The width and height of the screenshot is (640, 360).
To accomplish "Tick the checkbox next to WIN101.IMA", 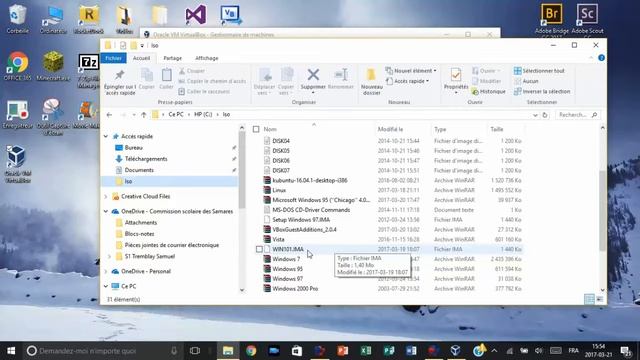I will click(259, 249).
